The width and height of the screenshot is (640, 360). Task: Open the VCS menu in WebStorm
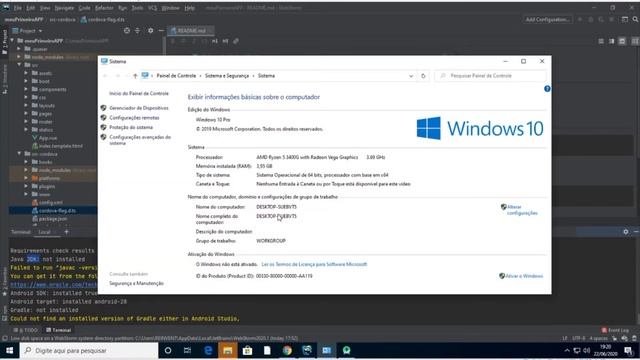tap(152, 8)
